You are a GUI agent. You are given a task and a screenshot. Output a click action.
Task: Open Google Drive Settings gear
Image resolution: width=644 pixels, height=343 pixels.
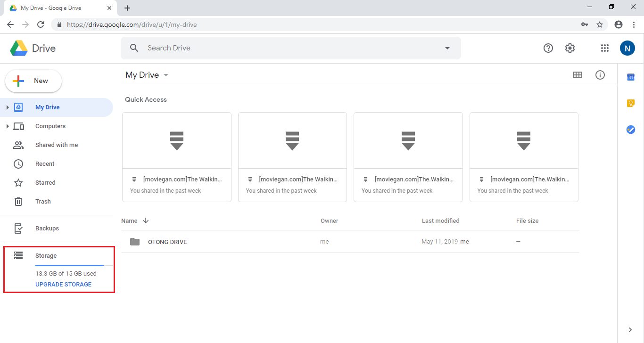coord(570,48)
